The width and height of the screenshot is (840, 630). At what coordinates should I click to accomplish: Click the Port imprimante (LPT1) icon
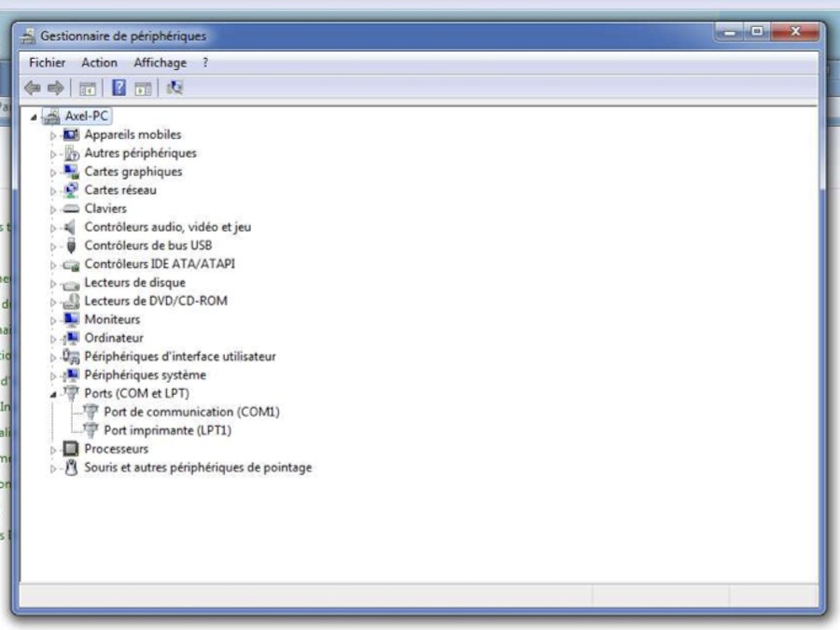click(91, 430)
